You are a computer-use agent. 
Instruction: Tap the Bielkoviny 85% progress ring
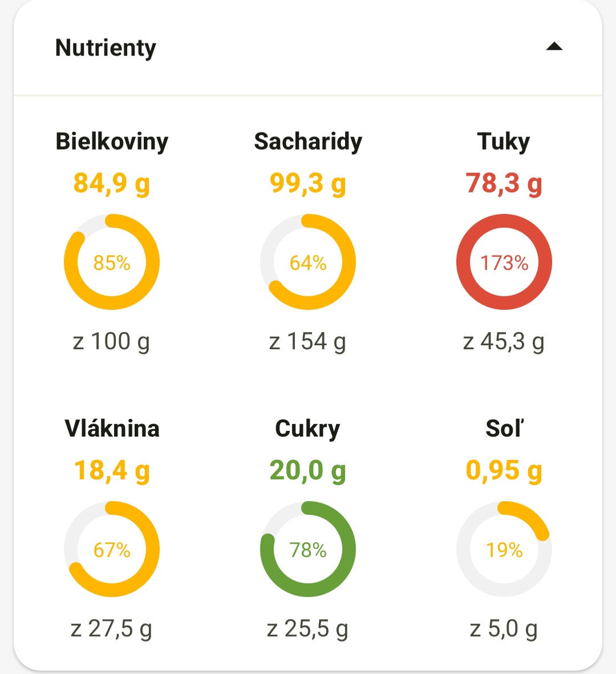[x=112, y=263]
